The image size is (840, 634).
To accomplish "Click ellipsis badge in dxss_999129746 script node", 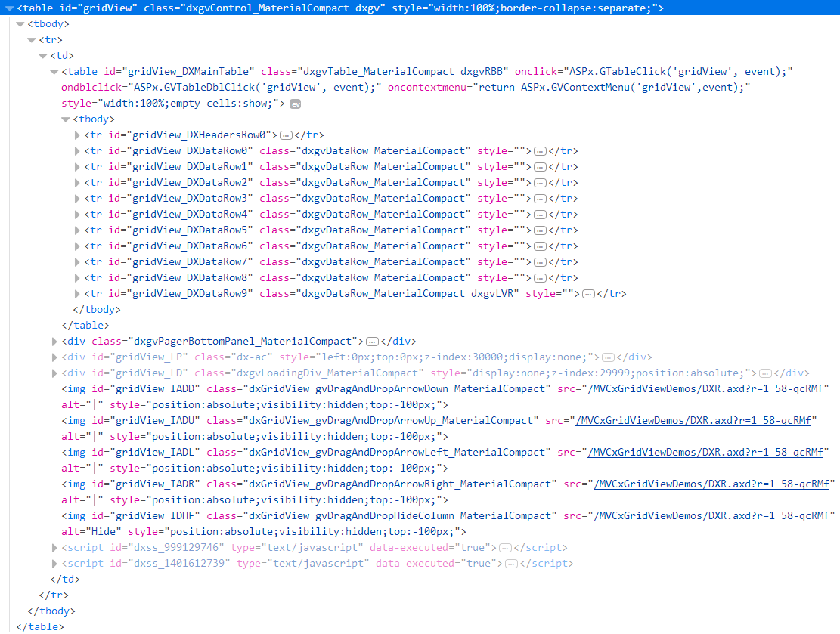I will pos(506,548).
